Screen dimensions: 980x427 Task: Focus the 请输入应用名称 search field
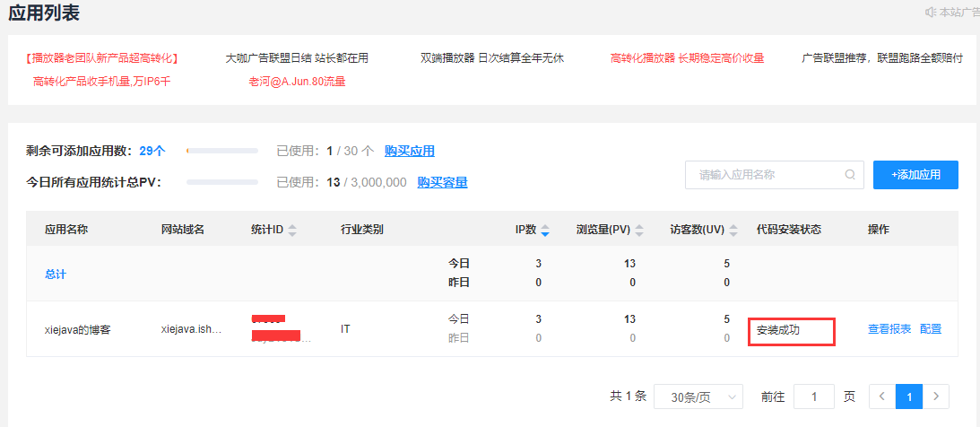point(767,175)
